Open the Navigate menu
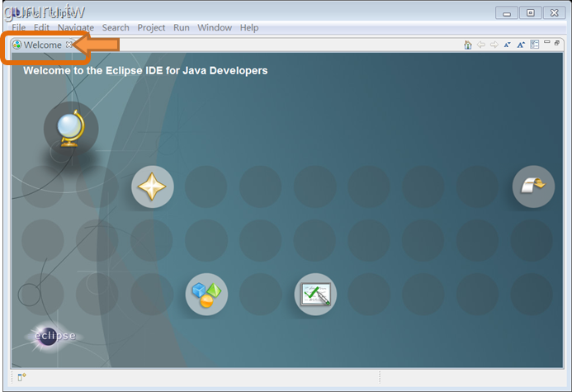572x392 pixels. click(76, 28)
